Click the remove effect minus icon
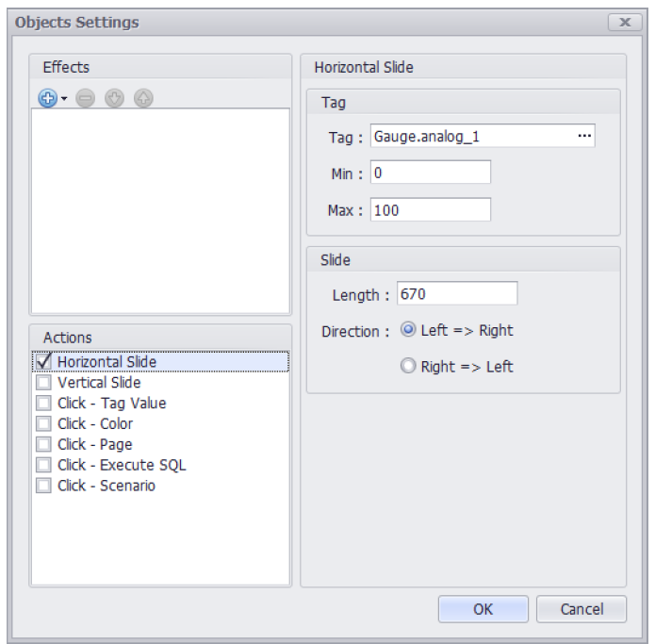Screen dimensions: 655x644 click(x=85, y=98)
